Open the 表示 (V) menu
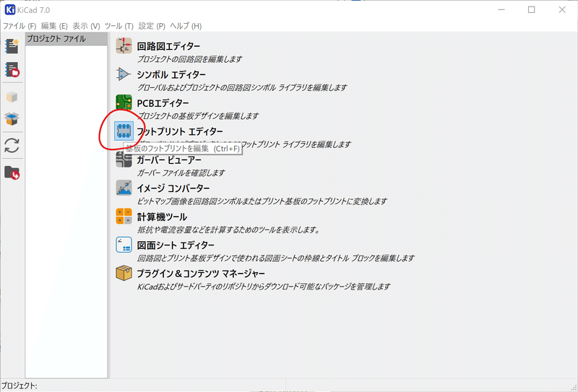This screenshot has height=392, width=578. [x=86, y=26]
